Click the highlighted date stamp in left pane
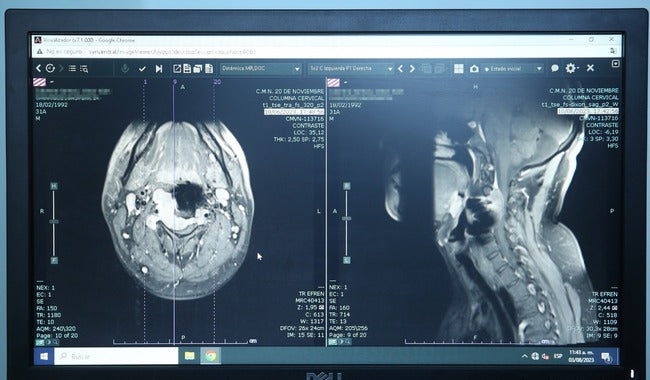 pyautogui.click(x=294, y=112)
